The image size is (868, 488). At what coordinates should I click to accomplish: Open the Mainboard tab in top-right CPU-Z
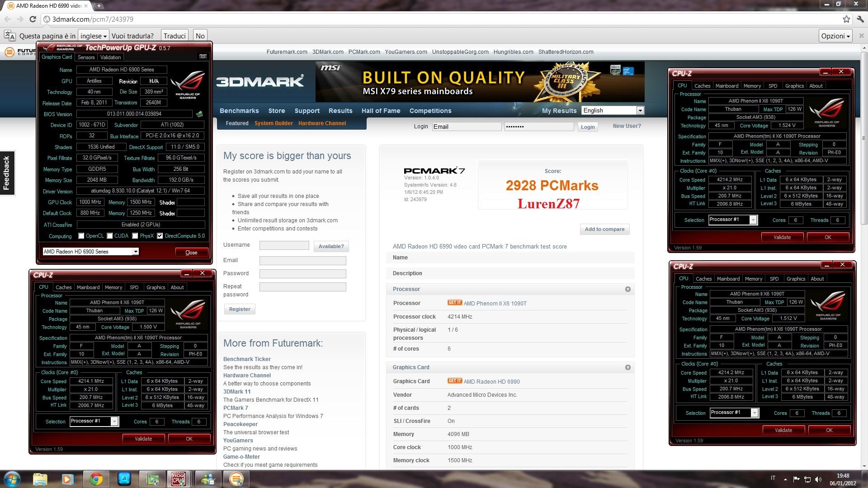click(727, 86)
